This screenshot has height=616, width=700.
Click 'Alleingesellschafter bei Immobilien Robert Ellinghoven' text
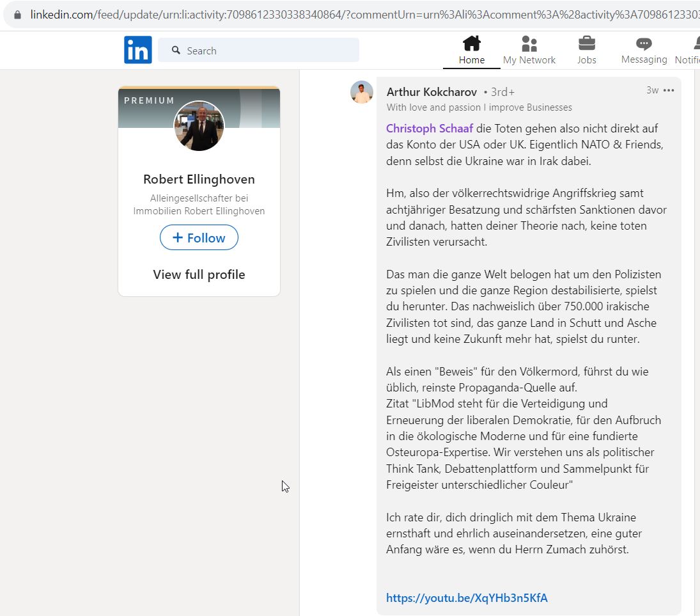[x=199, y=204]
